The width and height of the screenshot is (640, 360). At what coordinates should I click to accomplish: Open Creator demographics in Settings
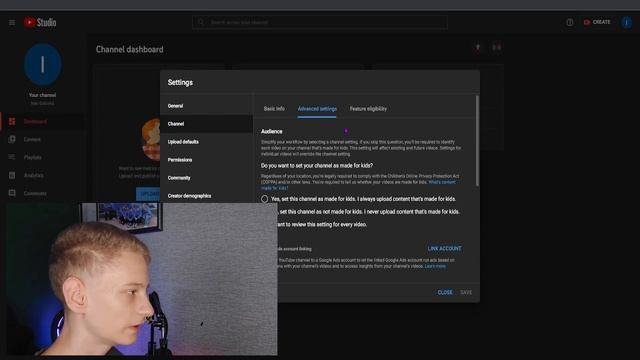(x=207, y=196)
